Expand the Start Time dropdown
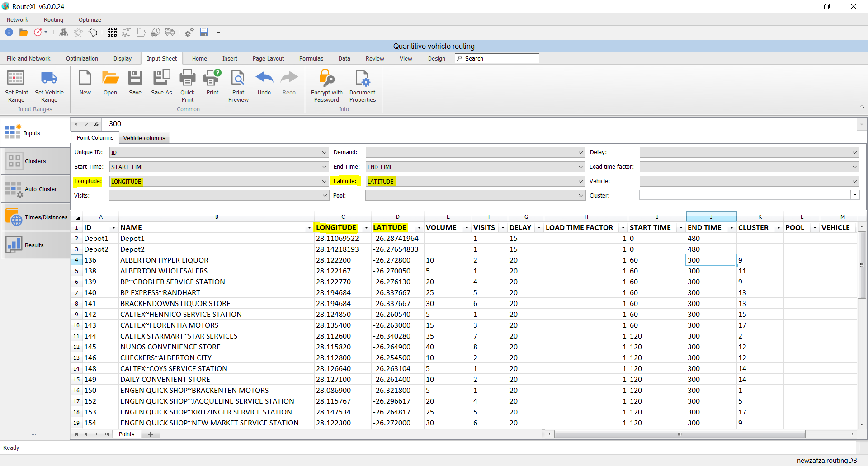This screenshot has height=466, width=868. (324, 167)
